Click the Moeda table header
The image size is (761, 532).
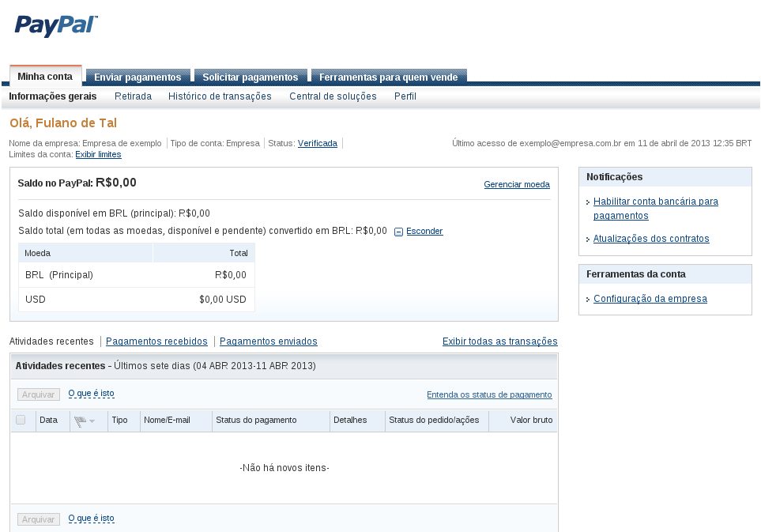(x=85, y=253)
